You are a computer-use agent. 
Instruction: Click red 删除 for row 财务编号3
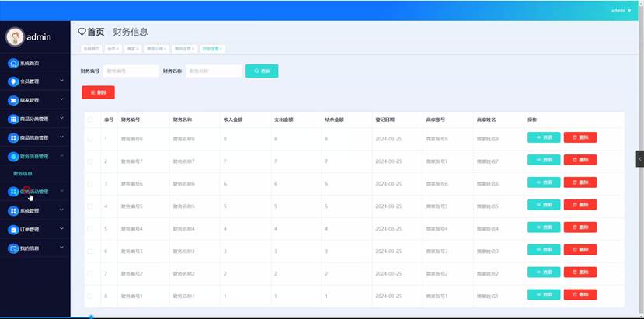coord(580,250)
